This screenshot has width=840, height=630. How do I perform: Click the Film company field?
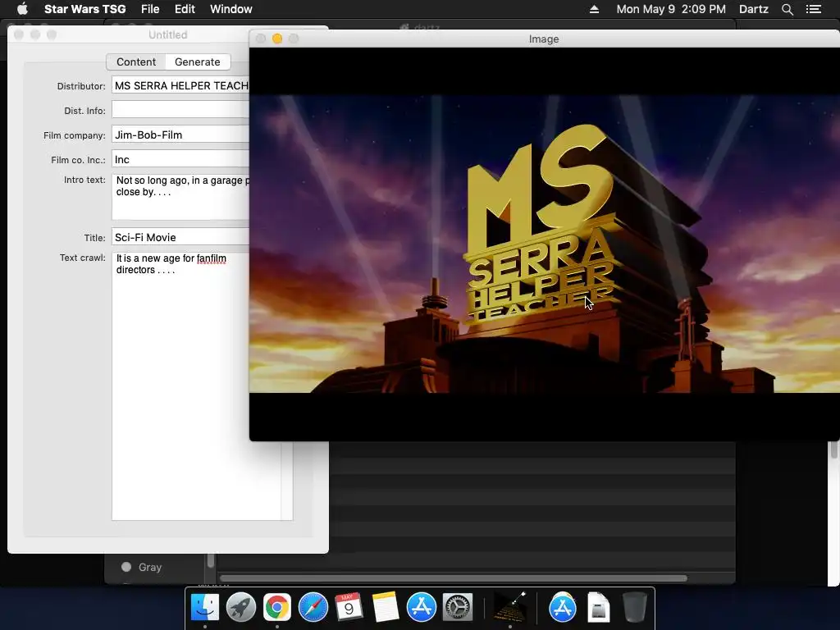pyautogui.click(x=180, y=135)
